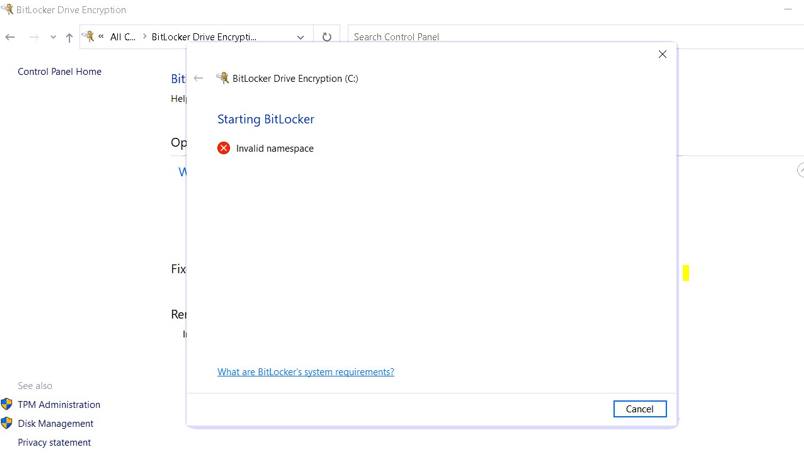Screen dimensions: 804x455
Task: Click the red error icon beside Invalid namespace
Action: click(224, 148)
